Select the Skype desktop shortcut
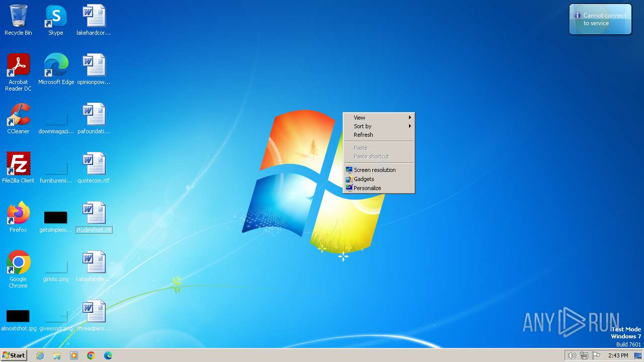The image size is (644, 362). [x=55, y=20]
